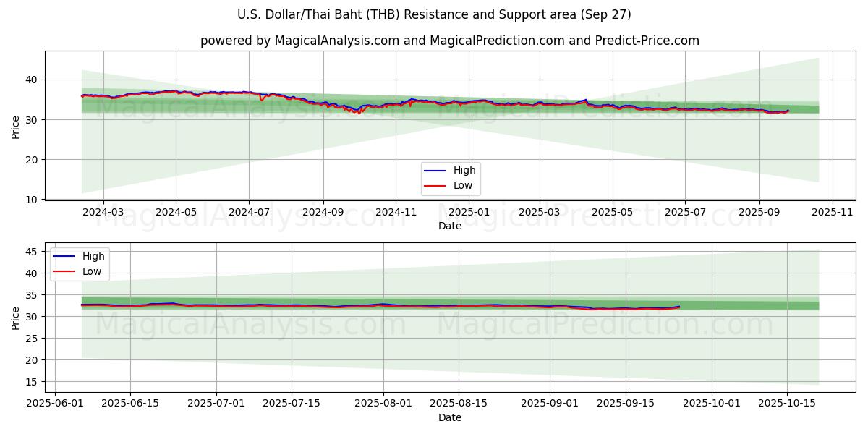Click the 2025-10-15 tick on the lower date axis
This screenshot has height=434, width=868.
click(788, 404)
